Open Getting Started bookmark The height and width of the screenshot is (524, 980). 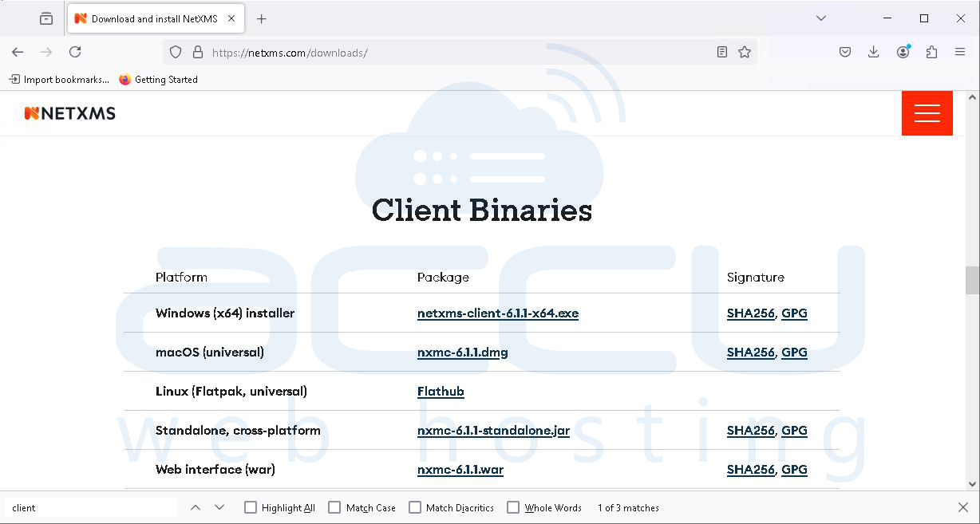click(158, 80)
